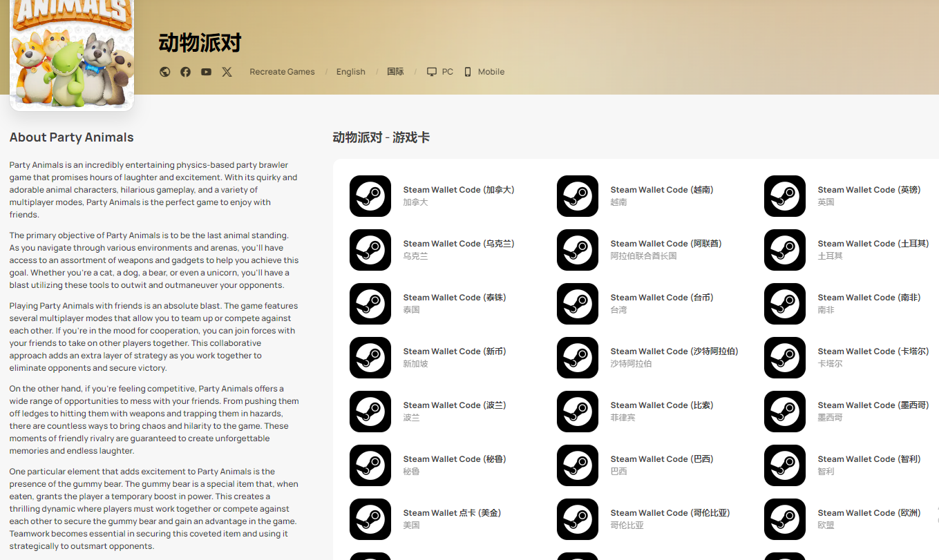The height and width of the screenshot is (560, 939).
Task: Click Steam icon for 巴西 wallet code
Action: pyautogui.click(x=578, y=465)
